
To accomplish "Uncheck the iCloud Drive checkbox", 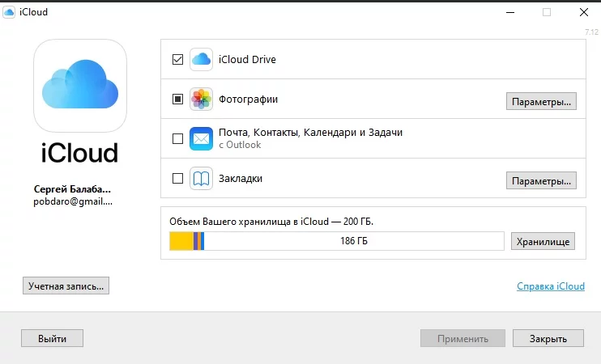I will 178,60.
